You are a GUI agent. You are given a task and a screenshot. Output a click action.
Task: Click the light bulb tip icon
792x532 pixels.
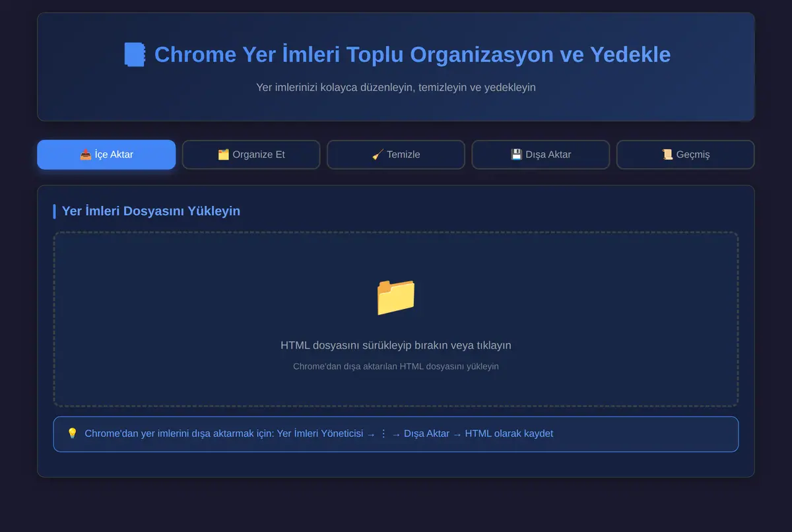coord(73,434)
